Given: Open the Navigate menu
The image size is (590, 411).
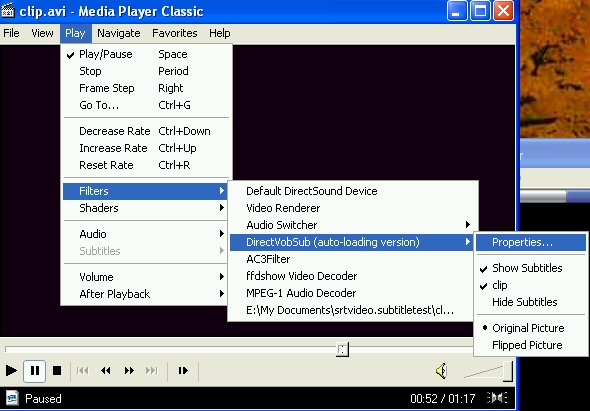Looking at the screenshot, I should tap(119, 33).
